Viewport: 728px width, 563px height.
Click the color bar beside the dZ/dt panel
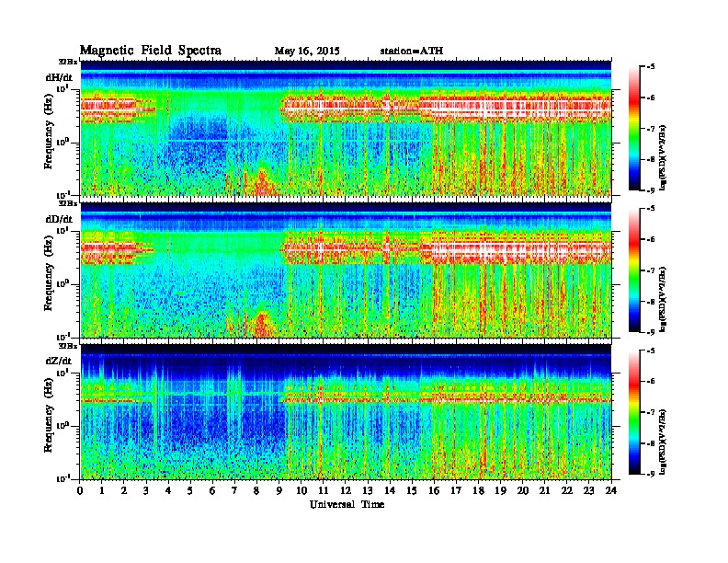(634, 411)
